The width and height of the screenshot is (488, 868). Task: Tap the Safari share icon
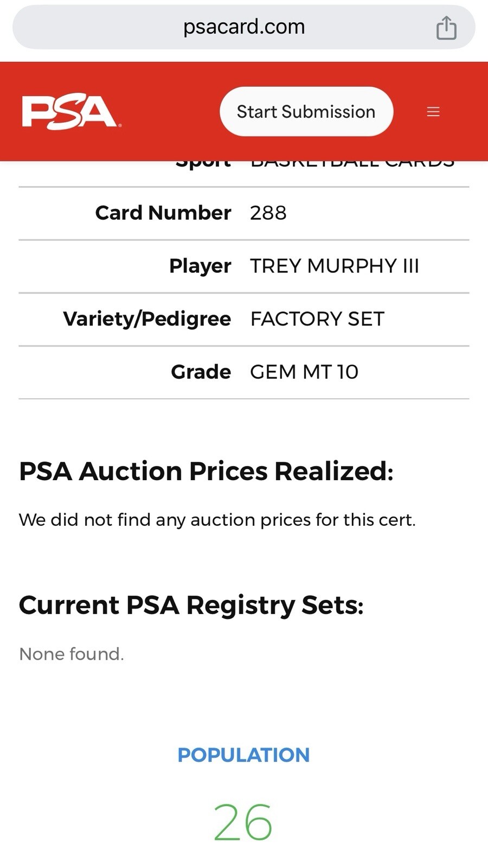446,28
